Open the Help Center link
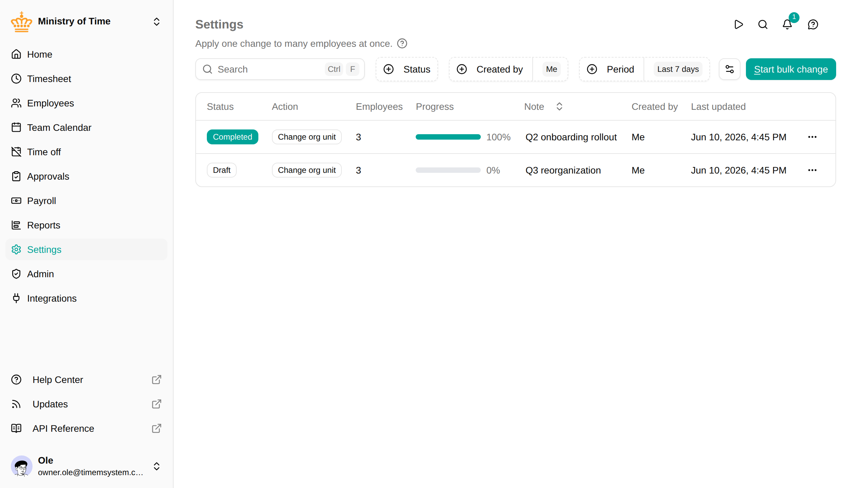 click(x=86, y=380)
